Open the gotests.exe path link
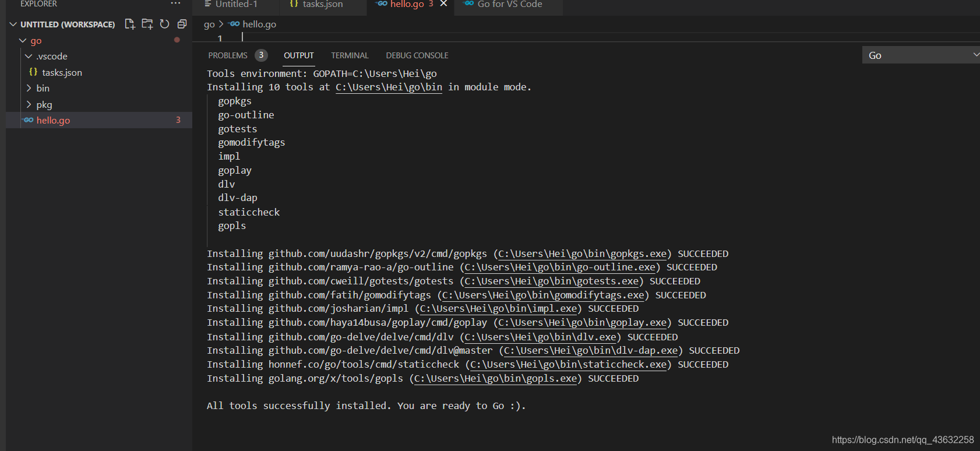Viewport: 980px width, 451px height. click(x=551, y=281)
